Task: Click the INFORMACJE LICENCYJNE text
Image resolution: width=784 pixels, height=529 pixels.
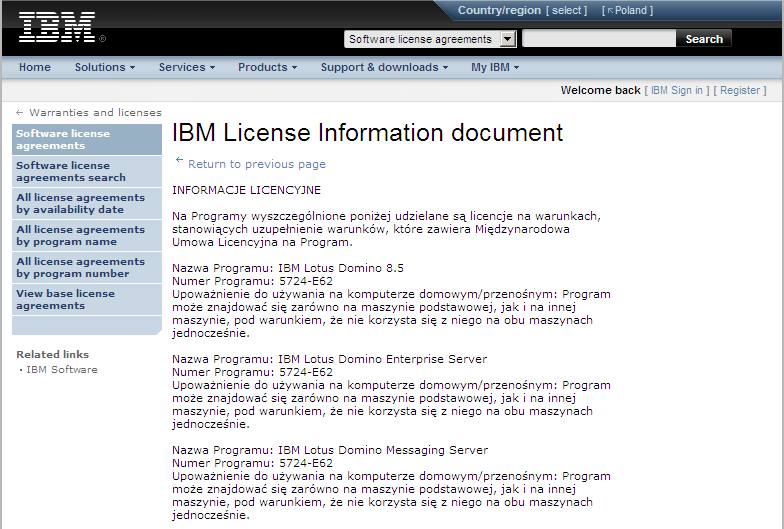Action: tap(246, 190)
